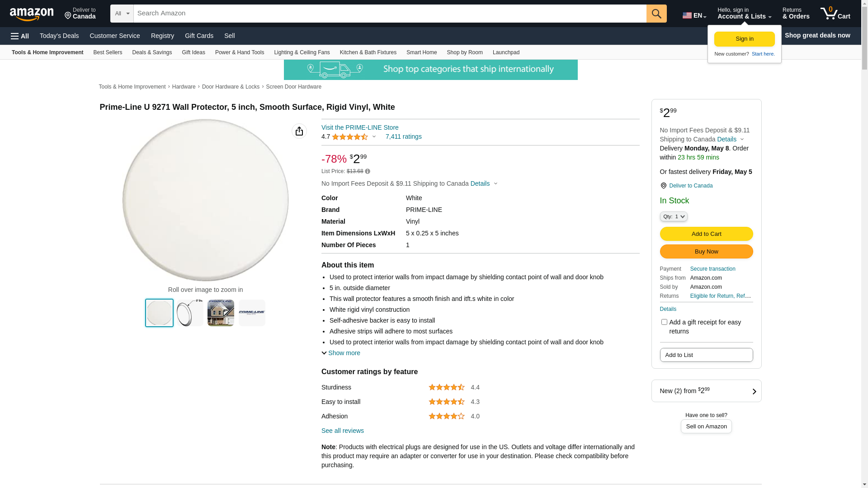Check the gift receipt checkbox
This screenshot has height=488, width=868.
[664, 322]
